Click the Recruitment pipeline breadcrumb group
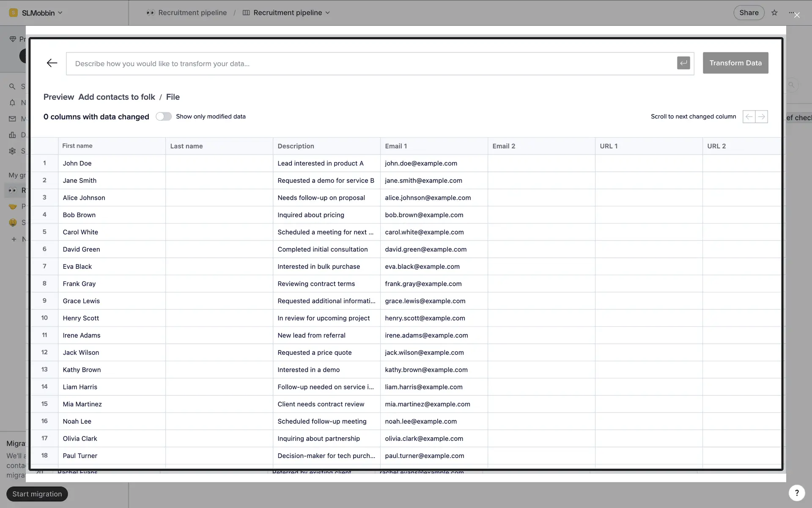812x508 pixels. click(187, 13)
